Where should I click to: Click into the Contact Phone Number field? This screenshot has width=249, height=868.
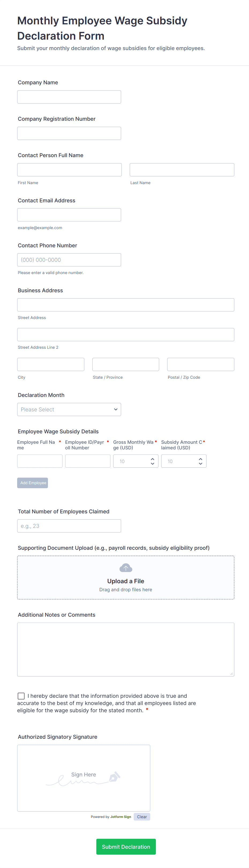(69, 260)
